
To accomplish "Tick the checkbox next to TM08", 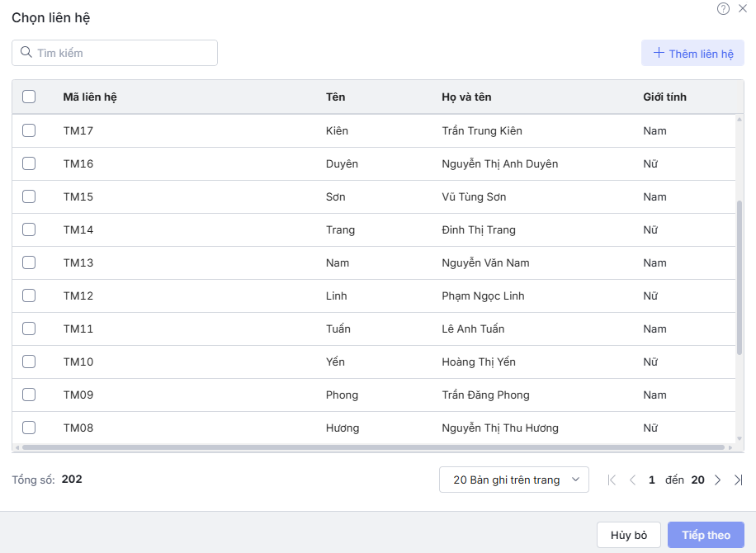I will point(29,428).
